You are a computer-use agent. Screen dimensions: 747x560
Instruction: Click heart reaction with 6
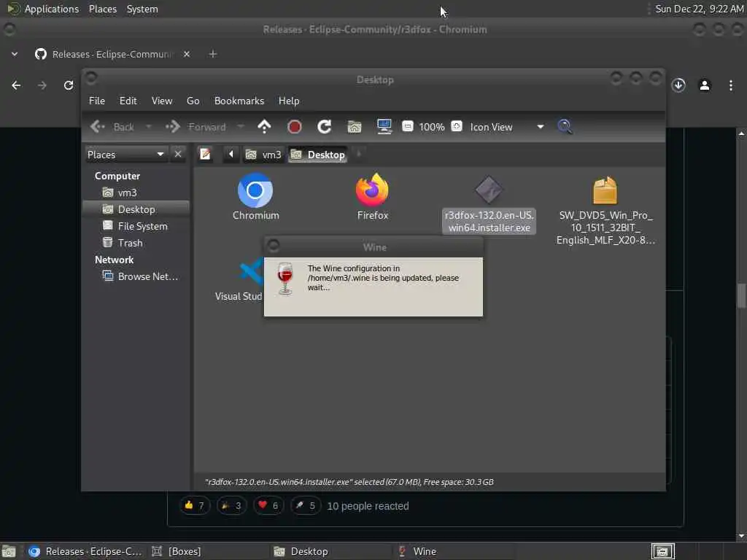point(268,506)
